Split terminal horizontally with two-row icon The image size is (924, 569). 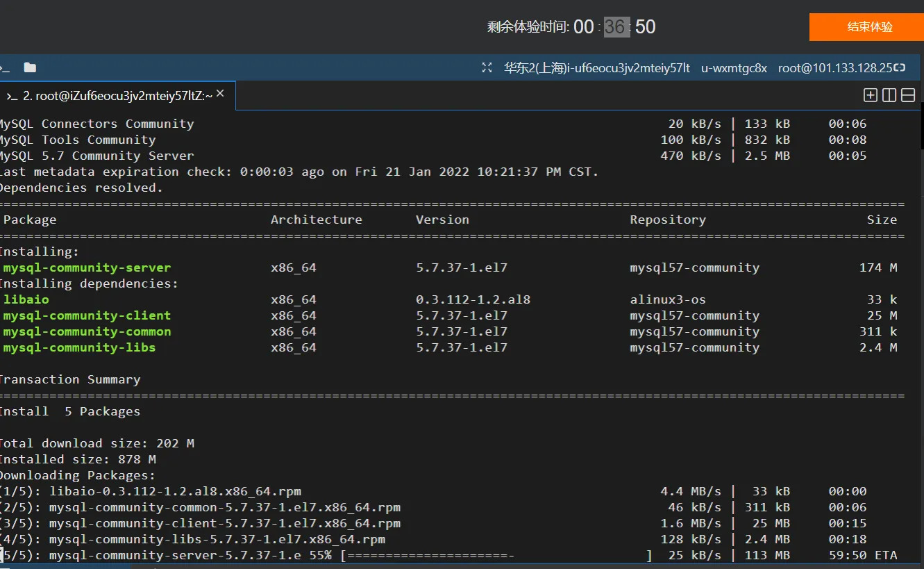tap(908, 95)
